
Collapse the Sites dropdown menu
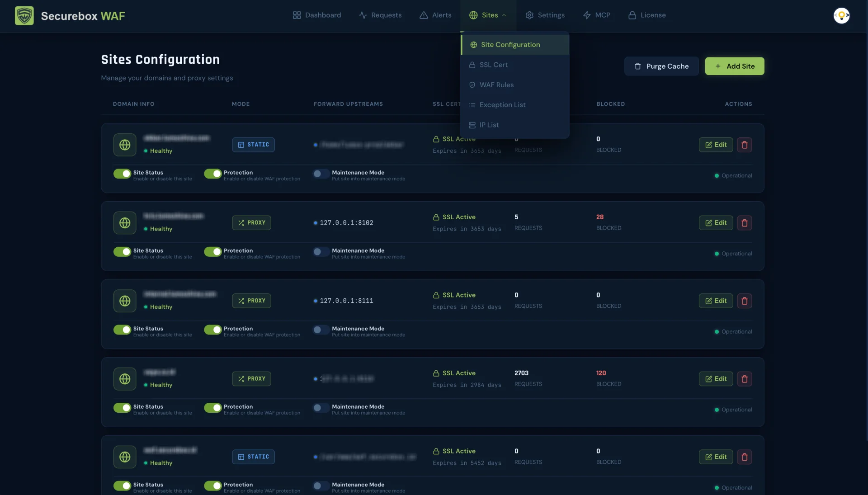coord(488,15)
